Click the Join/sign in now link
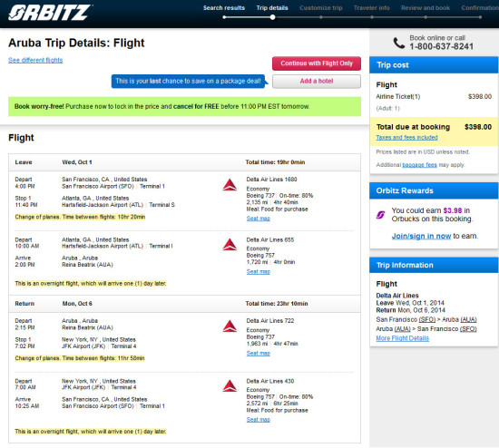This screenshot has height=448, width=499. 421,236
